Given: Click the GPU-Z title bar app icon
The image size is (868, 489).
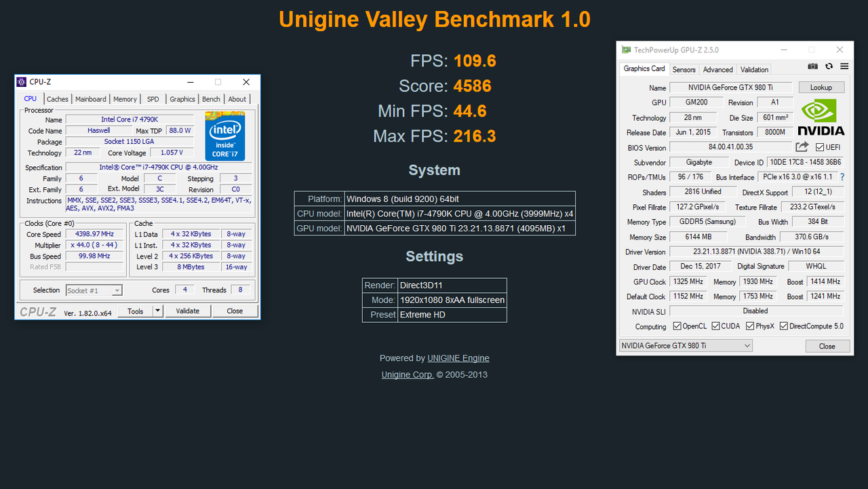Looking at the screenshot, I should (625, 50).
